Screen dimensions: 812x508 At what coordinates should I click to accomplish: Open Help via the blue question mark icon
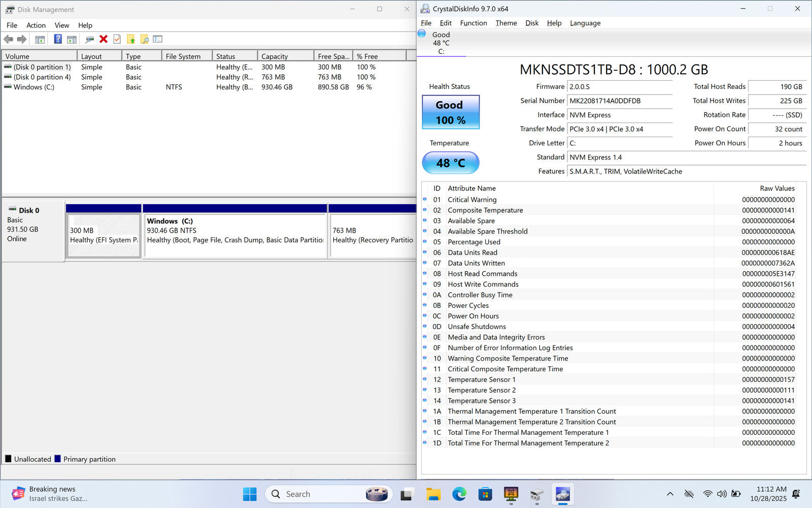tap(58, 39)
